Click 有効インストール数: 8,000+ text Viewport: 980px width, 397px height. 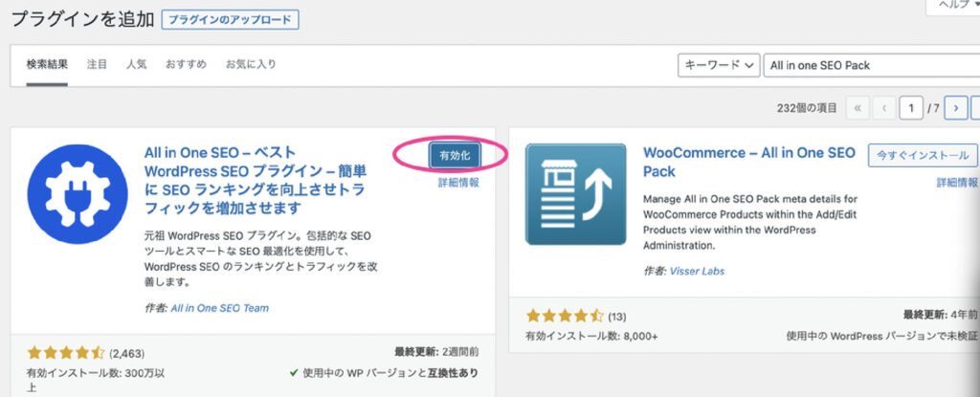pos(591,336)
